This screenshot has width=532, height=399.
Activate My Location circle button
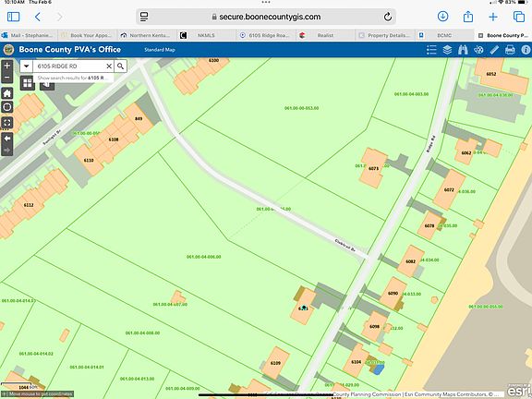[7, 107]
